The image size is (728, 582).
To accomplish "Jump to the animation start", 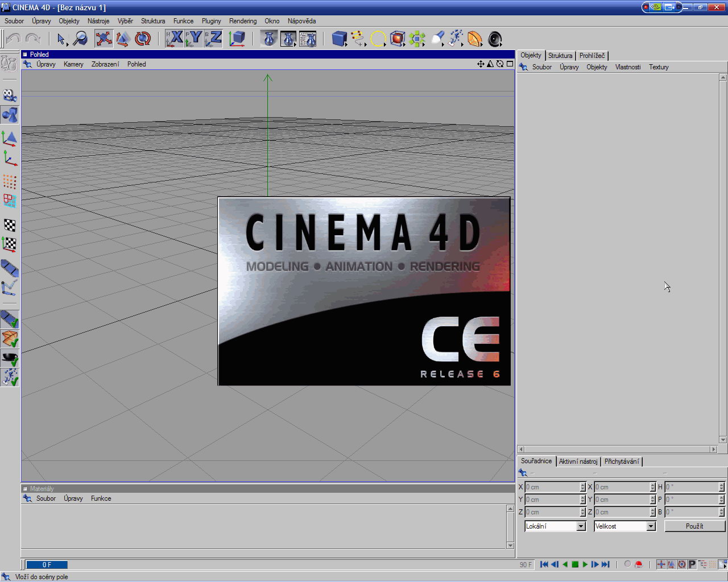I will point(544,564).
